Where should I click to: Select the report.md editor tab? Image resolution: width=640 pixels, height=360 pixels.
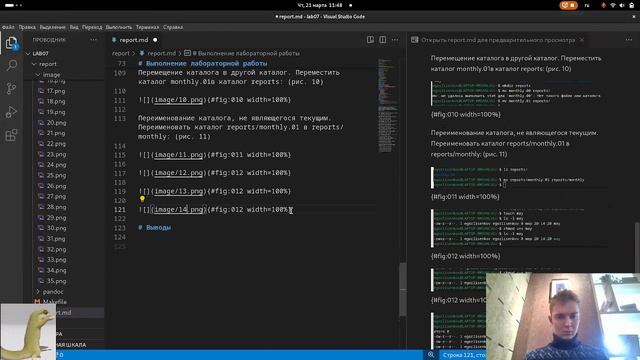coord(134,40)
